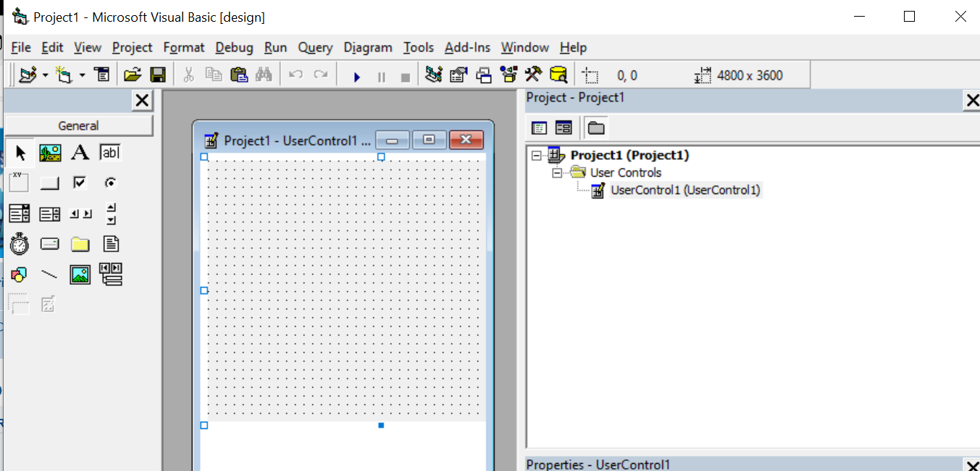Select the Pointer tool in toolbox
980x471 pixels.
point(20,153)
